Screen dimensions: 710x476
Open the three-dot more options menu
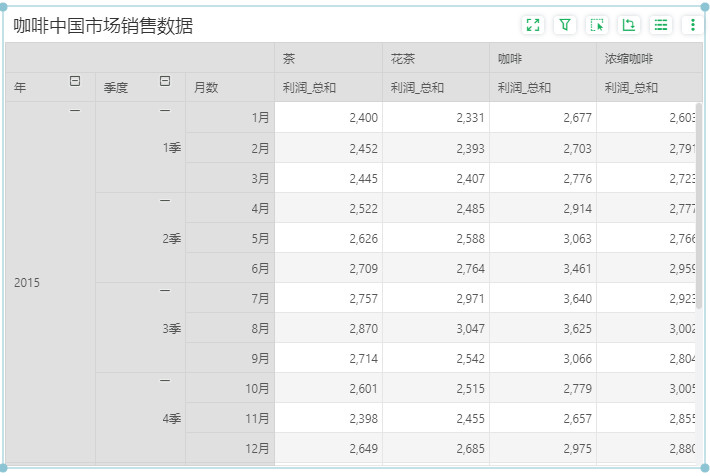pos(692,25)
